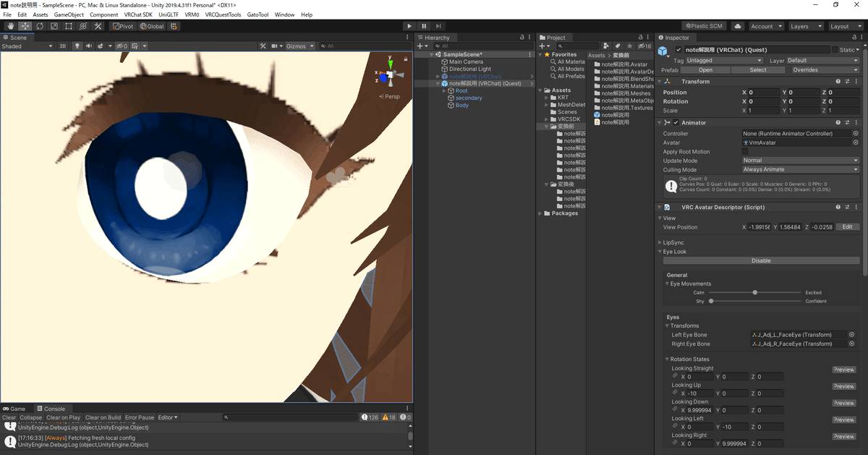This screenshot has width=868, height=455.
Task: Click the Eye Look Disable button
Action: 761,260
